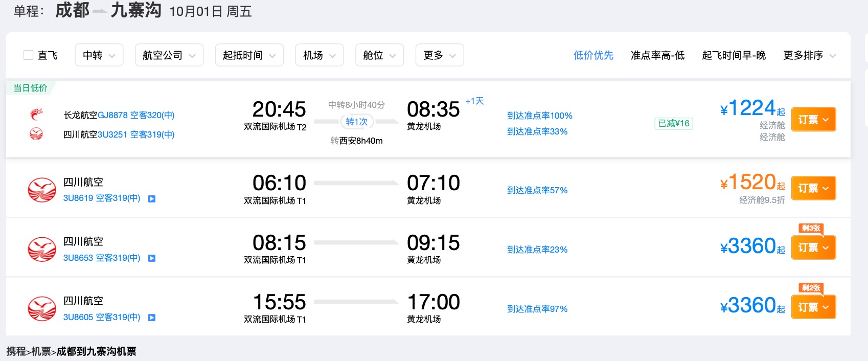
Task: Open flight 3U8619 空客319 details link
Action: click(102, 198)
